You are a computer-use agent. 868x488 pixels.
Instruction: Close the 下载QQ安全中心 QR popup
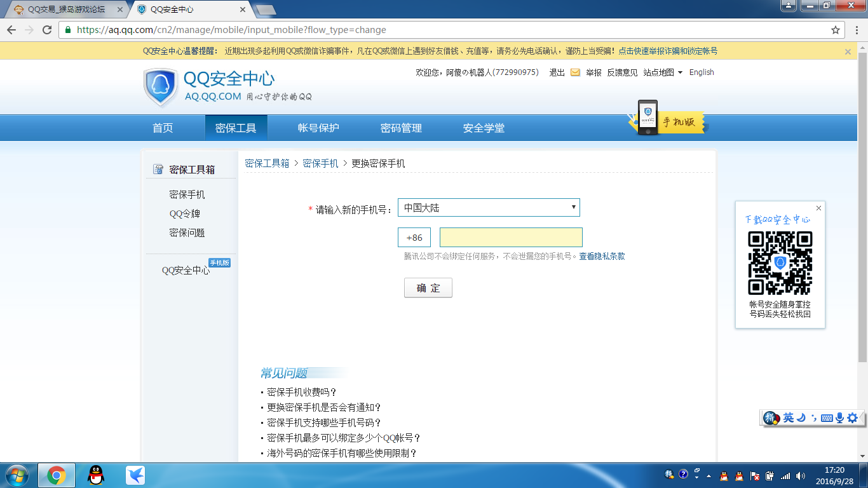(818, 208)
